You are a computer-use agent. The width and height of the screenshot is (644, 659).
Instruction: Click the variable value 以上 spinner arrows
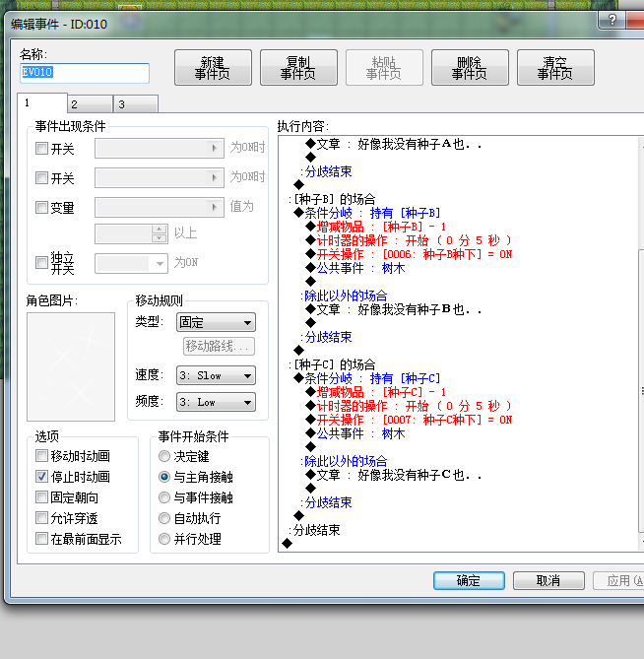pos(159,234)
